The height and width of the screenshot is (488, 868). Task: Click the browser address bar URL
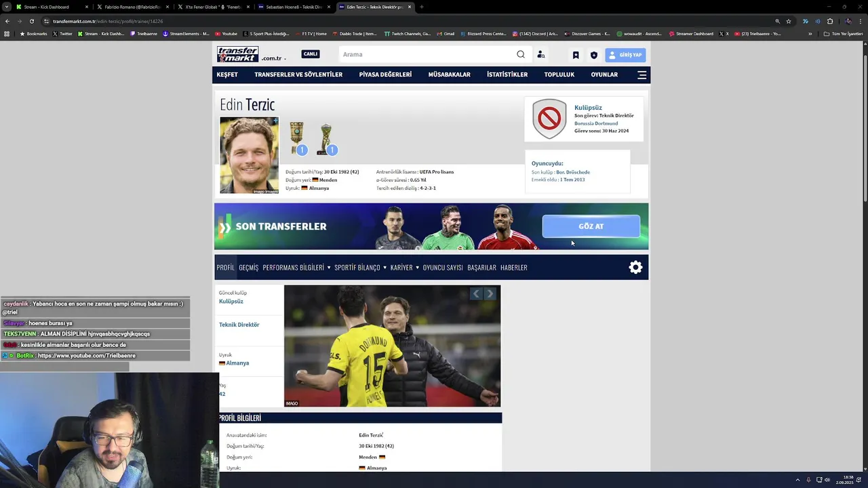click(108, 21)
